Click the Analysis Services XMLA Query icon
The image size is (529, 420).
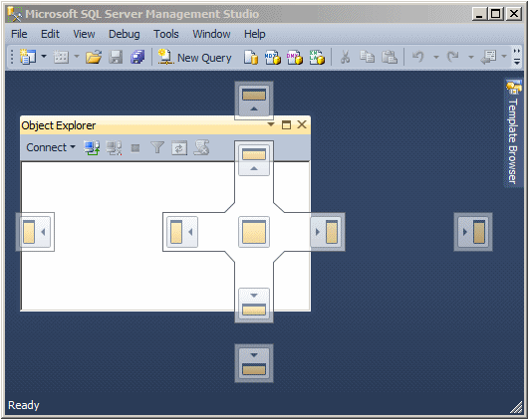pyautogui.click(x=317, y=57)
